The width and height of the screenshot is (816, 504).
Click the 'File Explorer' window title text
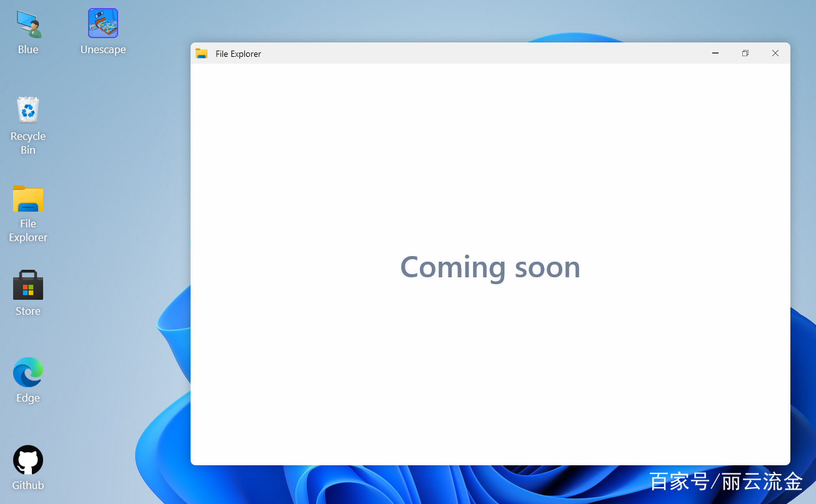point(238,54)
